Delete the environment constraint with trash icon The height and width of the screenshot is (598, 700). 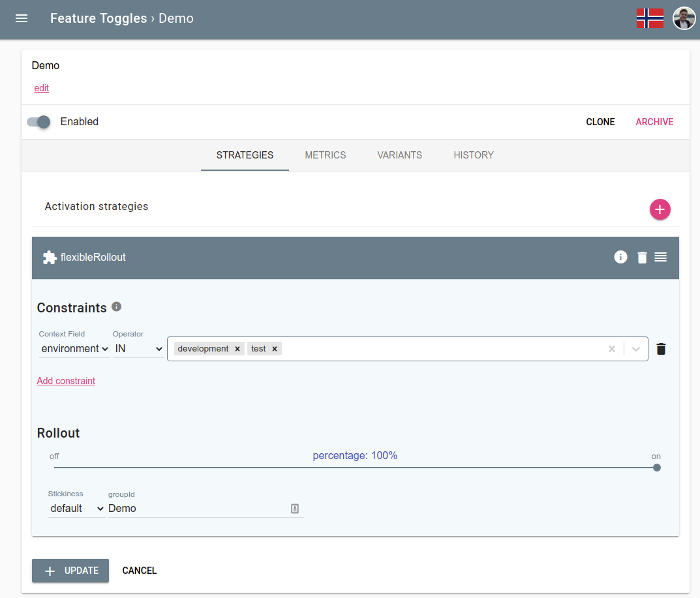point(661,348)
